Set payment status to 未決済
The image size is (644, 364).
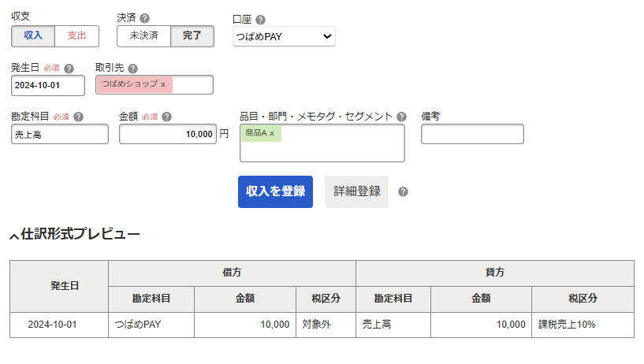[143, 36]
